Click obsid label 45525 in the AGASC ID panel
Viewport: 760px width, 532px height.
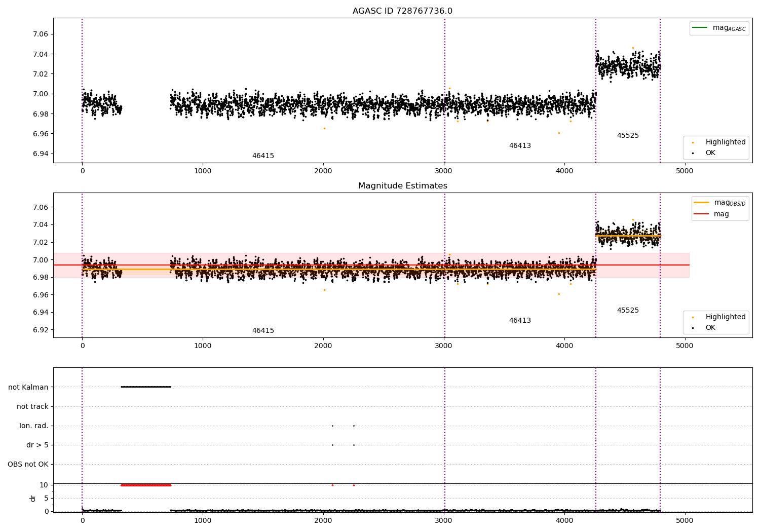628,136
